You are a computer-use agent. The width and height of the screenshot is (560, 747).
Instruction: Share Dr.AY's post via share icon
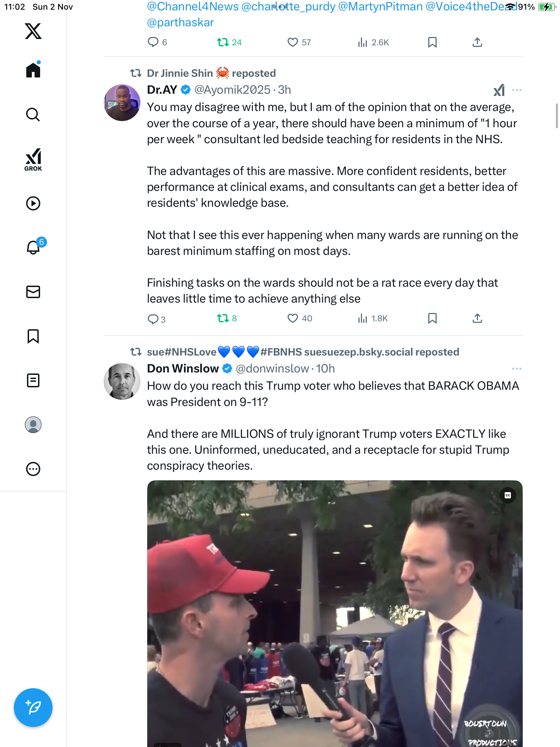coord(477,318)
